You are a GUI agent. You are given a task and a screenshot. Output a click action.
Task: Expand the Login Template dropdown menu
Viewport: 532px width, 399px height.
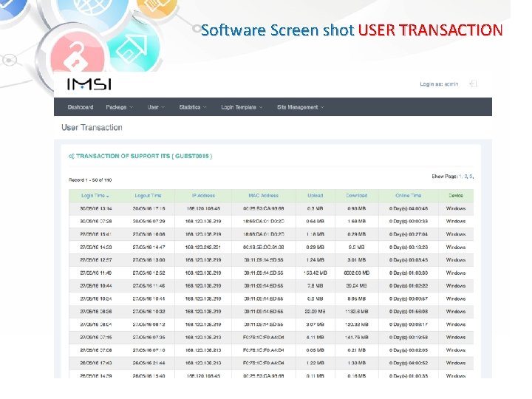(x=242, y=107)
